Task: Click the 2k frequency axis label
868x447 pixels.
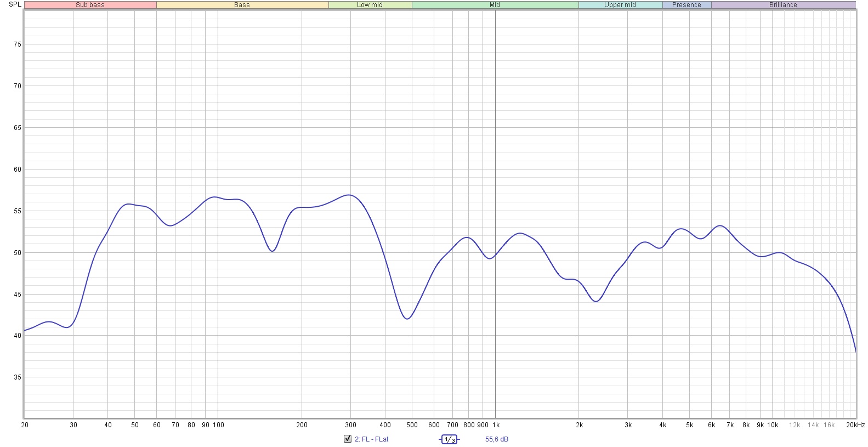Action: point(579,425)
